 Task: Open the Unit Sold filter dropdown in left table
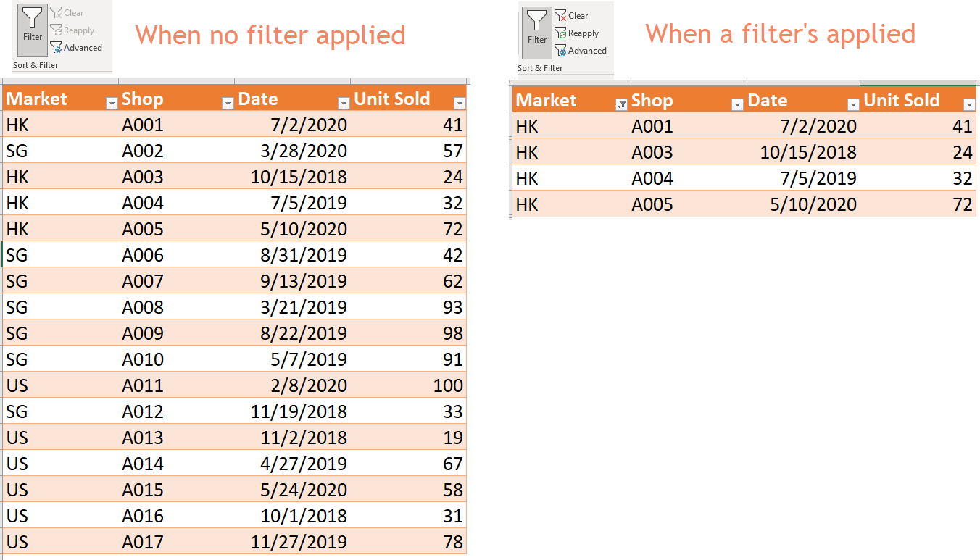[x=460, y=103]
